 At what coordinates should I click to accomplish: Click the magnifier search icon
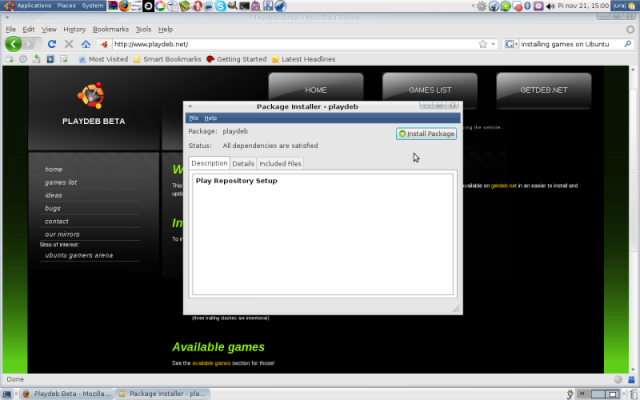coord(628,44)
